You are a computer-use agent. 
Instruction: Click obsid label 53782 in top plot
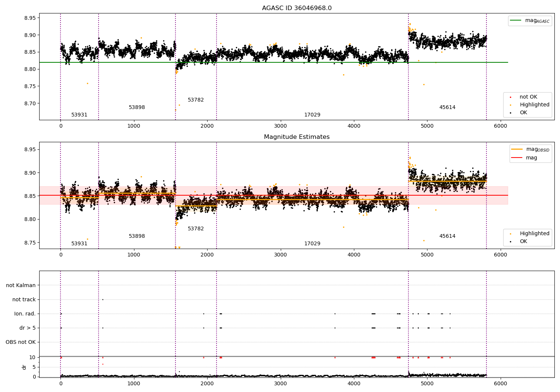196,100
